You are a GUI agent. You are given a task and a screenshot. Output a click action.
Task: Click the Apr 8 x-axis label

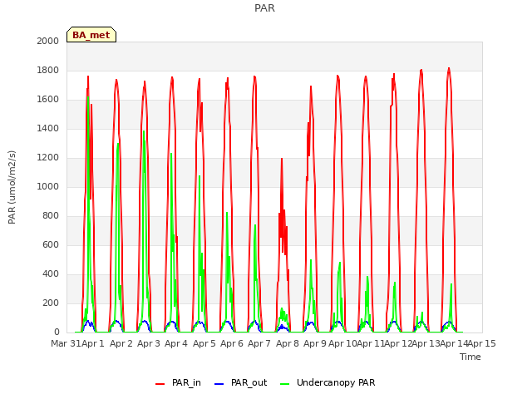point(288,343)
